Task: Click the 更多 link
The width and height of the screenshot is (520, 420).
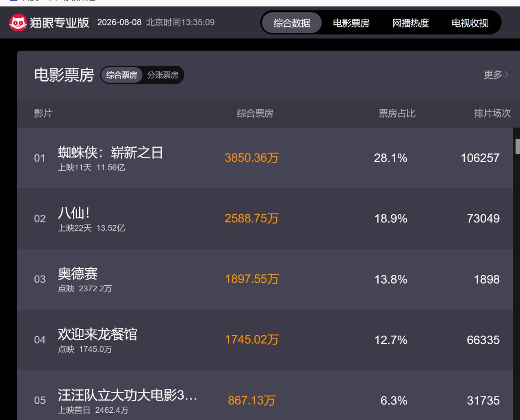Action: click(493, 75)
